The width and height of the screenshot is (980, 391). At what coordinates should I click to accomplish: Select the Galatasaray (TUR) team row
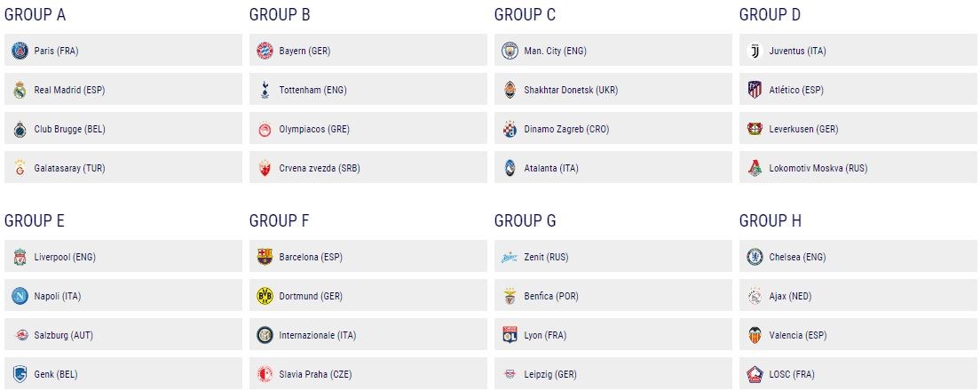(x=122, y=168)
